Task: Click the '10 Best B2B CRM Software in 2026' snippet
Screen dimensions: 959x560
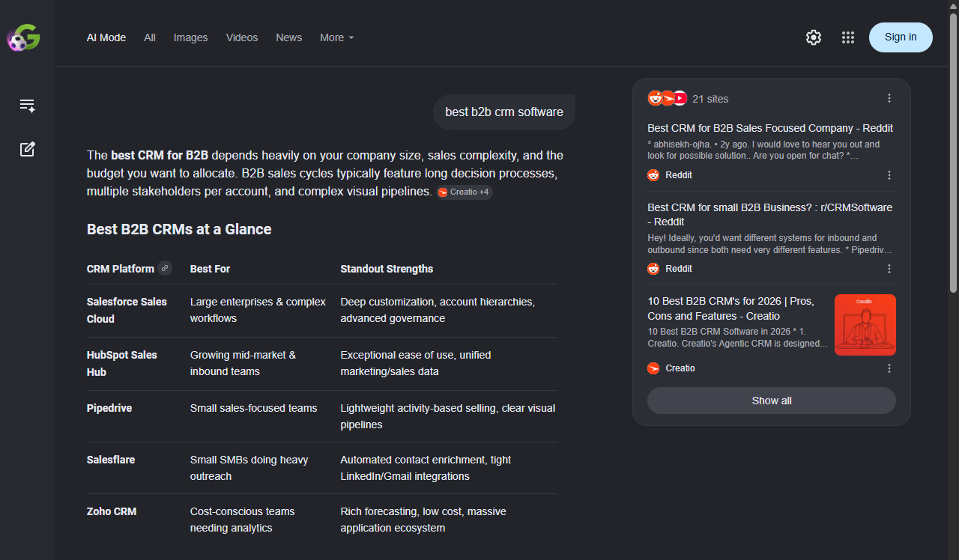Action: pyautogui.click(x=739, y=338)
